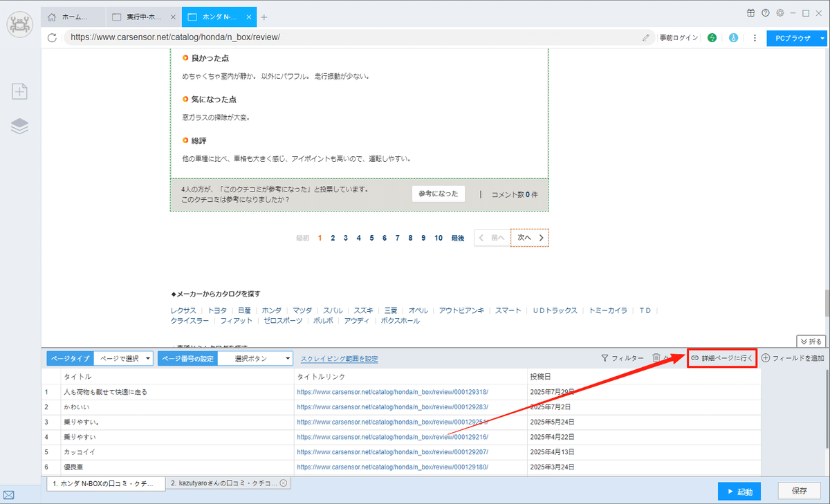The width and height of the screenshot is (830, 504).
Task: Open the gift icon in title bar
Action: tap(751, 13)
